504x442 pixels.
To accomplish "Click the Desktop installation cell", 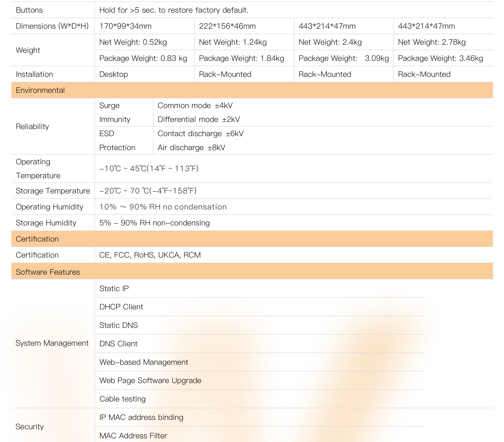I will click(113, 74).
